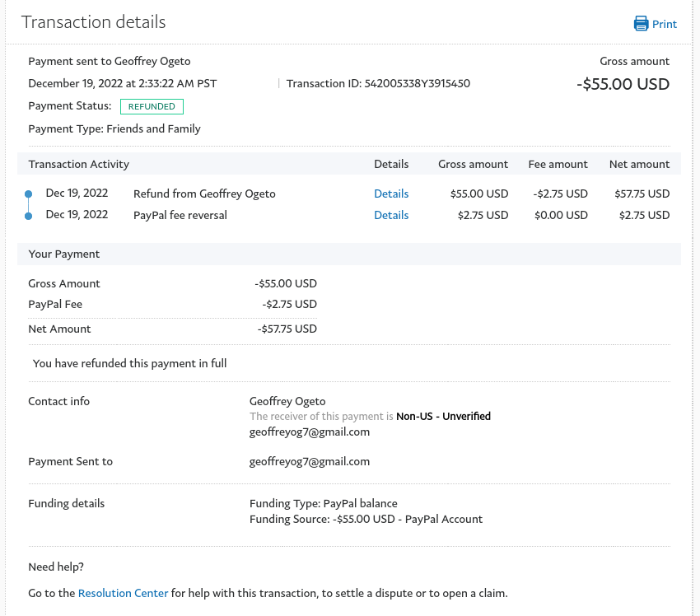
Task: Click the email under Payment Sent to
Action: pyautogui.click(x=310, y=461)
